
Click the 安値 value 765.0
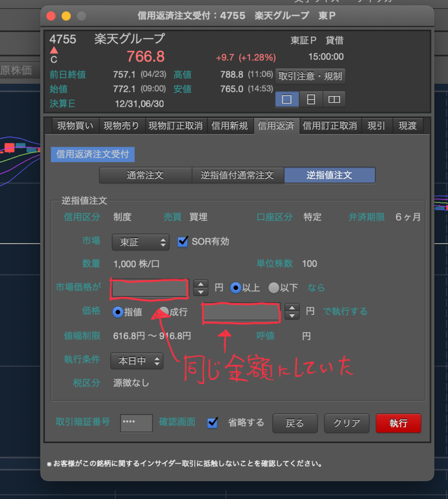point(232,89)
